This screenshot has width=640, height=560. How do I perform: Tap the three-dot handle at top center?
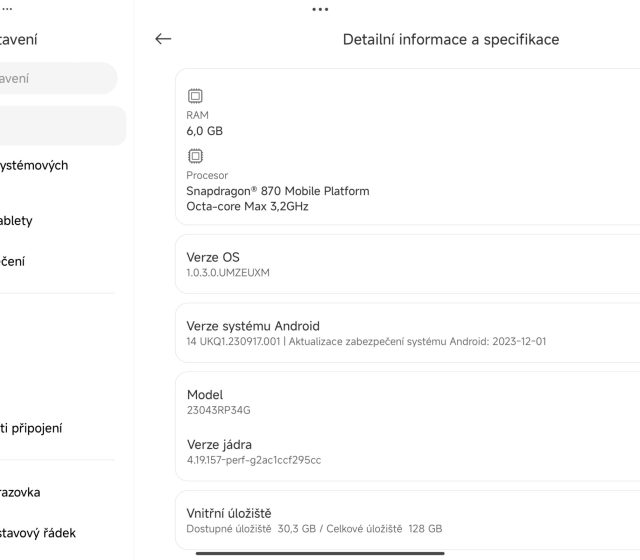pyautogui.click(x=320, y=9)
